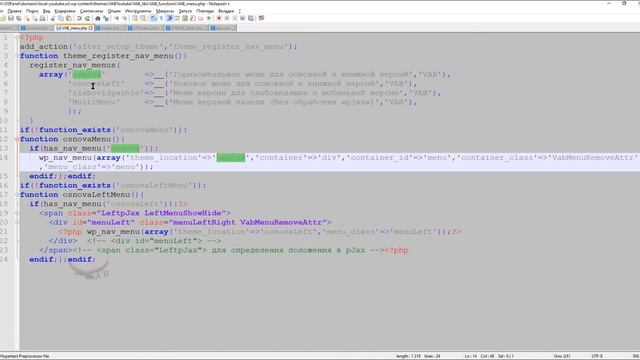Viewport: 640px width, 360px height.
Task: Click the Copy toolbar icon
Action: [x=60, y=18]
